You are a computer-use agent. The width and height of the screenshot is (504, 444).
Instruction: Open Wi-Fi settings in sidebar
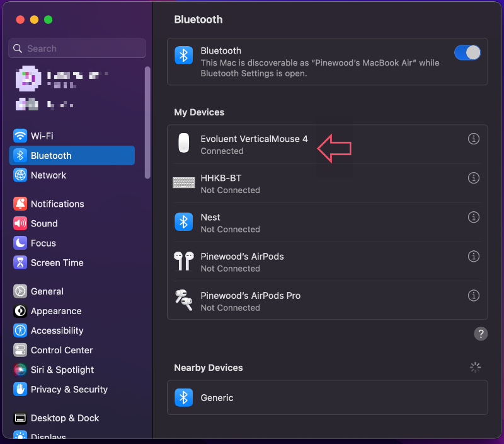[72, 136]
